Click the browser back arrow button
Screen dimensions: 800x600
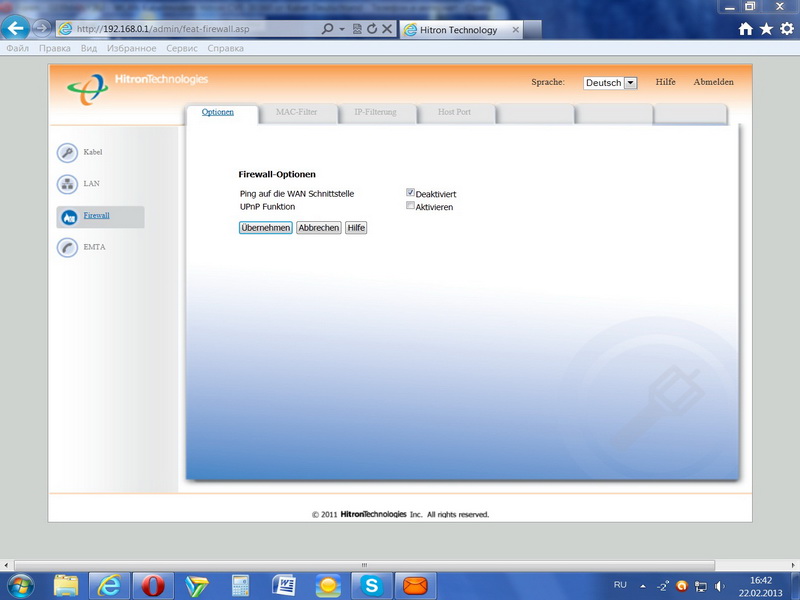(16, 29)
